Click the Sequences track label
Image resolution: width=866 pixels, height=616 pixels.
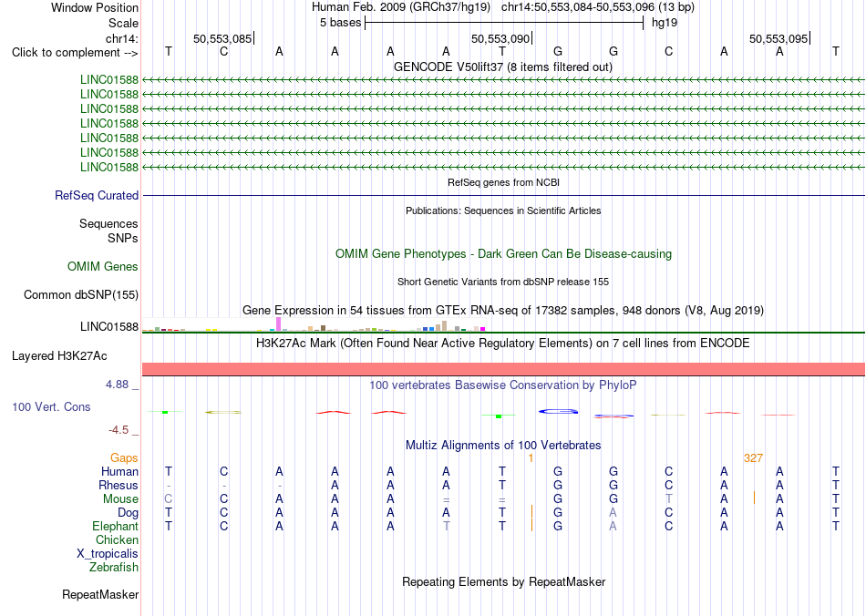(x=108, y=223)
